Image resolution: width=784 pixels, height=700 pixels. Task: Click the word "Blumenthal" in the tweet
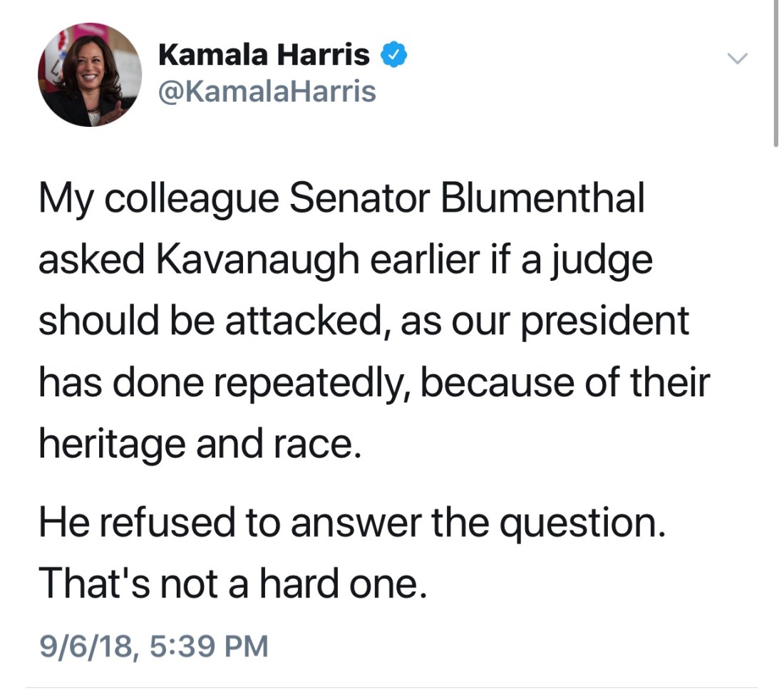pos(543,200)
